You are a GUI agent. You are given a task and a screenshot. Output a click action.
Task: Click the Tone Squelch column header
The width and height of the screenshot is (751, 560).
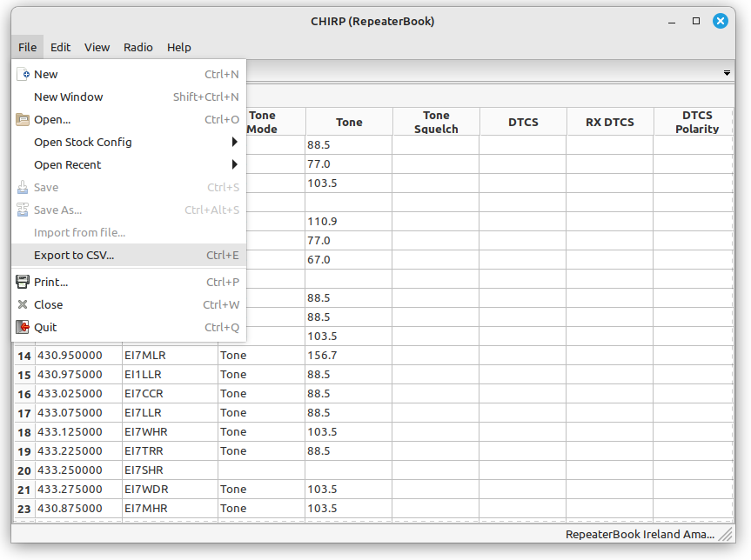pos(436,122)
